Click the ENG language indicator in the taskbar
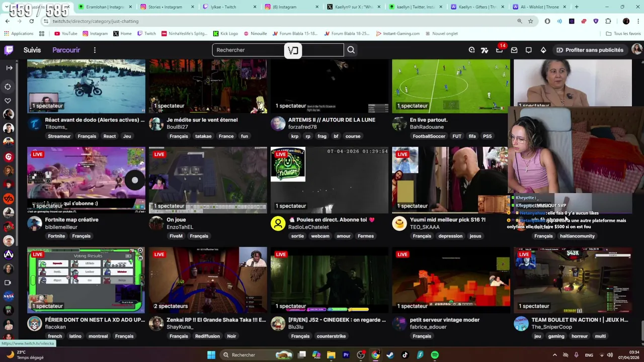 589,355
